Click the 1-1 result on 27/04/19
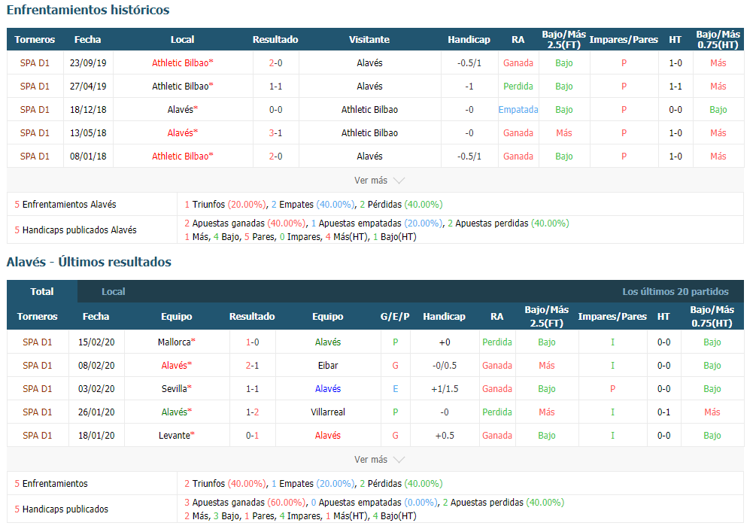 click(x=276, y=87)
